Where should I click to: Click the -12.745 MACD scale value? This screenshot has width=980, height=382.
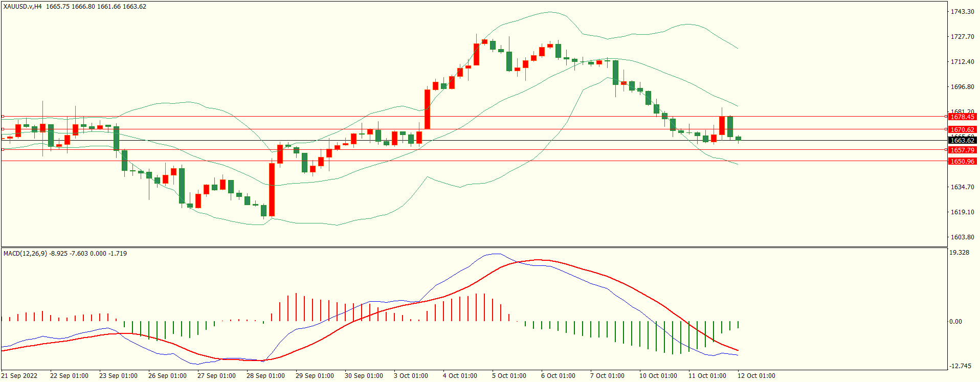tap(960, 366)
